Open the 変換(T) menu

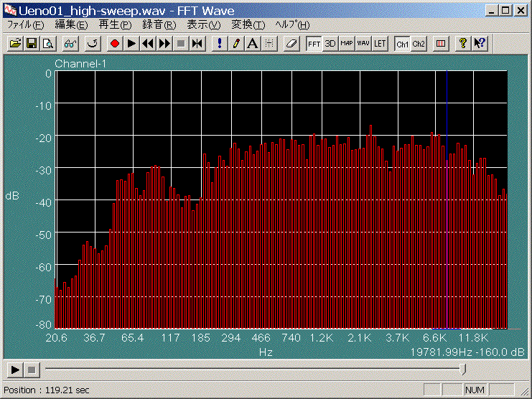click(248, 24)
